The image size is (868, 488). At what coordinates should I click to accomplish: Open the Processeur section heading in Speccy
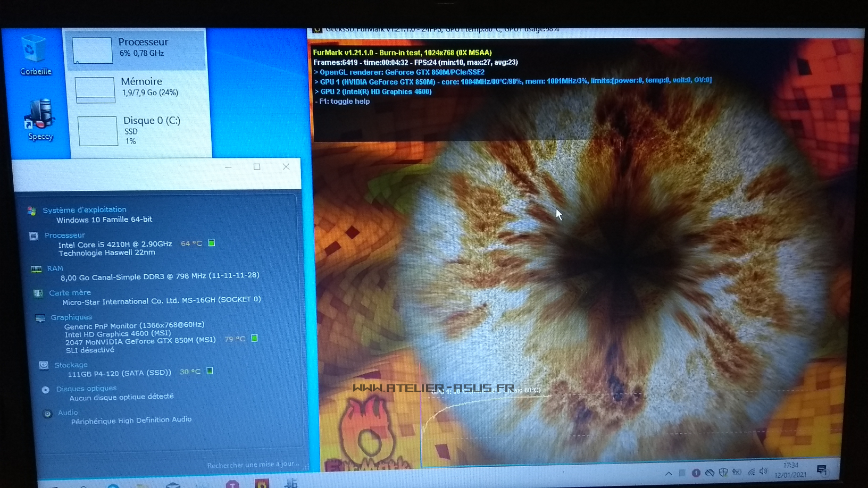[65, 235]
